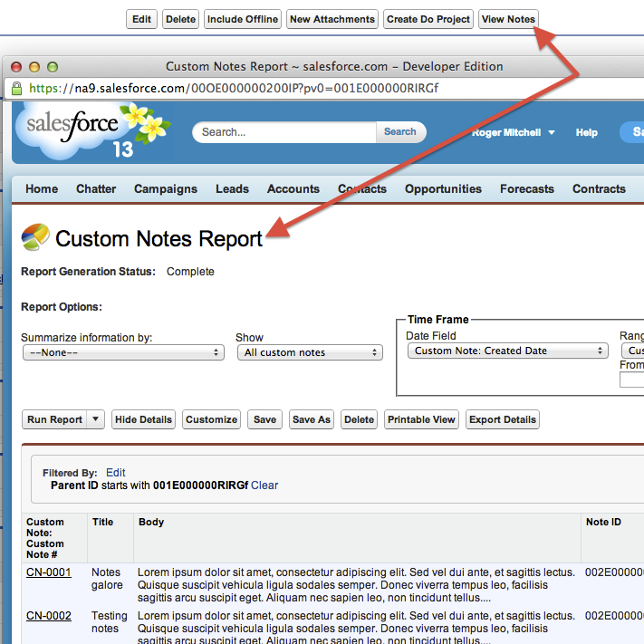Screen dimensions: 644x644
Task: Click the green padlock icon in address bar
Action: click(16, 88)
